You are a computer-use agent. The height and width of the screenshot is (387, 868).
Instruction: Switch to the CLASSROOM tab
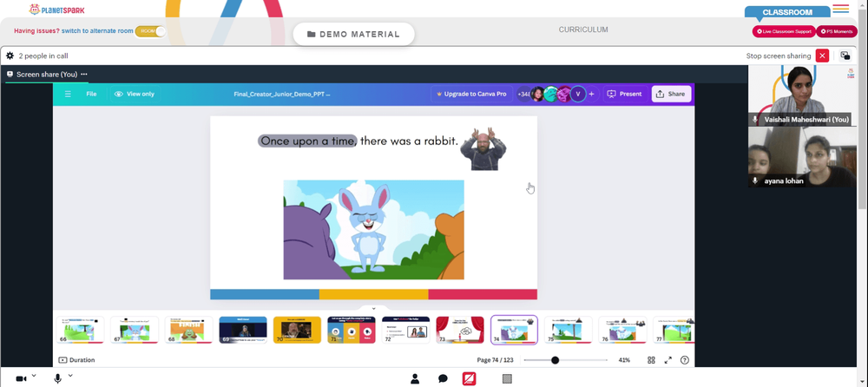point(787,12)
